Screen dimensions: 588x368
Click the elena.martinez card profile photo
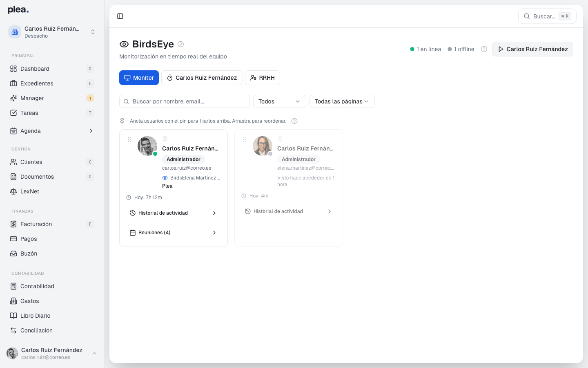click(263, 146)
